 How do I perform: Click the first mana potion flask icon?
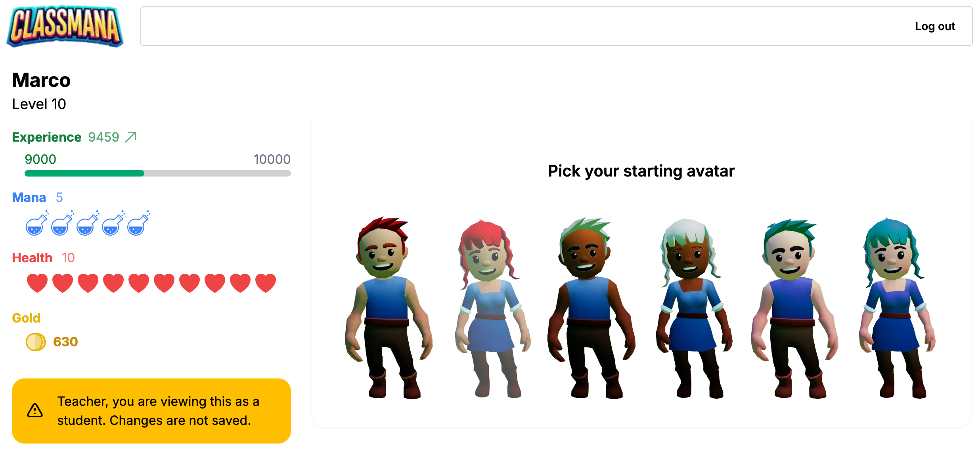coord(37,223)
